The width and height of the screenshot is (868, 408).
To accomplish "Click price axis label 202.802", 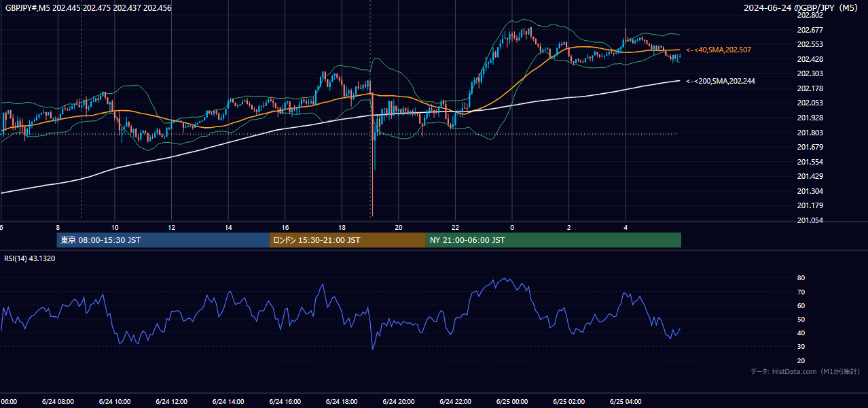I will (x=810, y=15).
